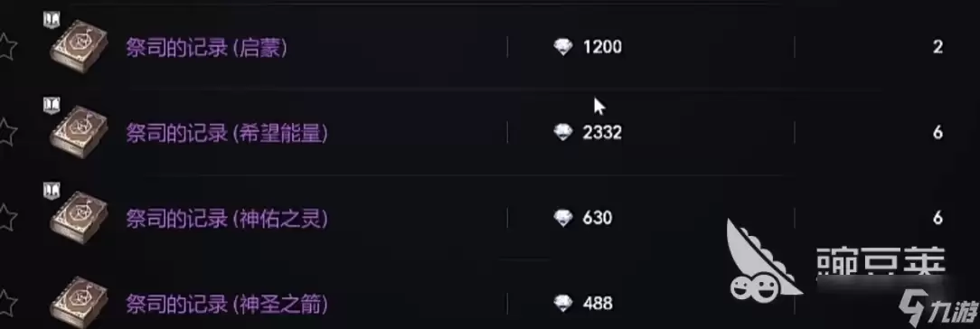Select the 2332 price value

pyautogui.click(x=602, y=132)
